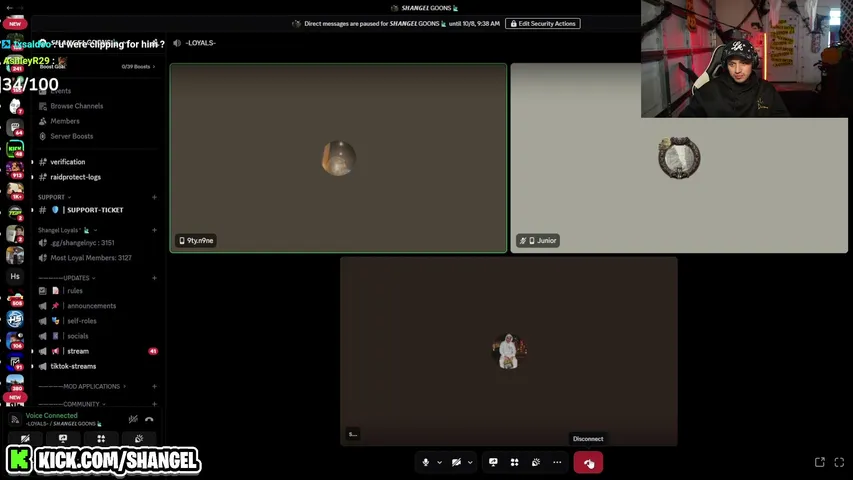Select 9ty.n9ne video tile

(x=338, y=158)
